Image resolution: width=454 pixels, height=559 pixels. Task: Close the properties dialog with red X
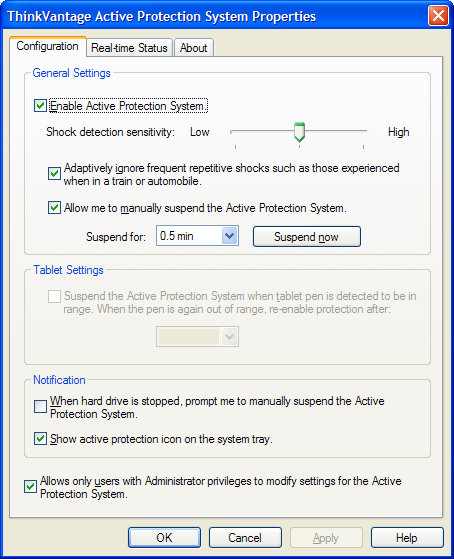438,16
